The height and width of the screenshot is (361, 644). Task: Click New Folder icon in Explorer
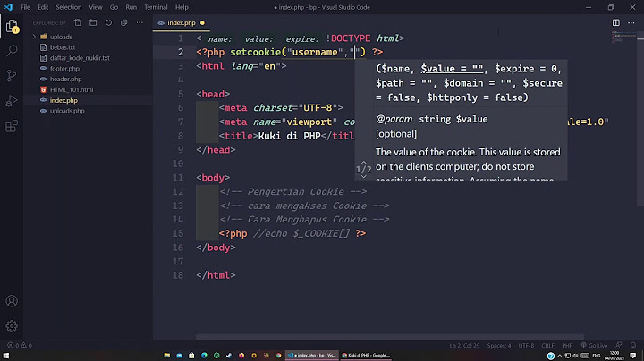(x=93, y=23)
